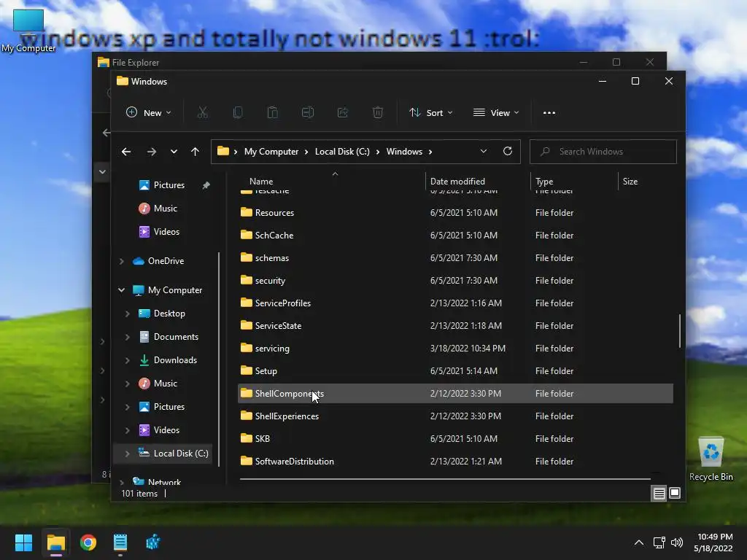Select the SoftwareDistribution folder row

point(455,462)
